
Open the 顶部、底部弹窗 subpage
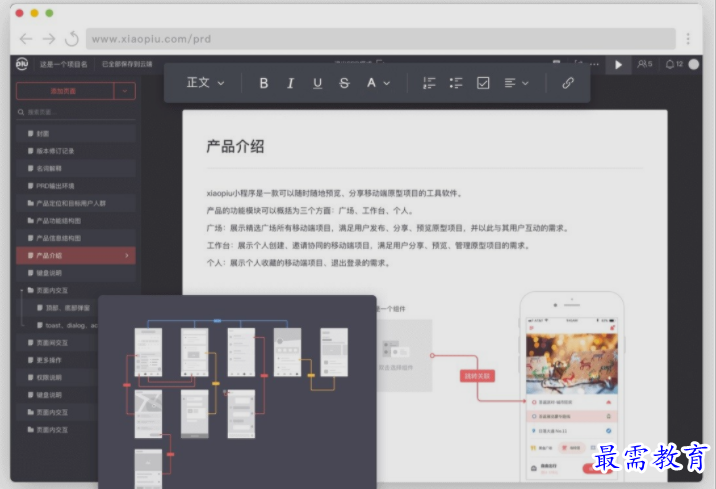click(68, 308)
